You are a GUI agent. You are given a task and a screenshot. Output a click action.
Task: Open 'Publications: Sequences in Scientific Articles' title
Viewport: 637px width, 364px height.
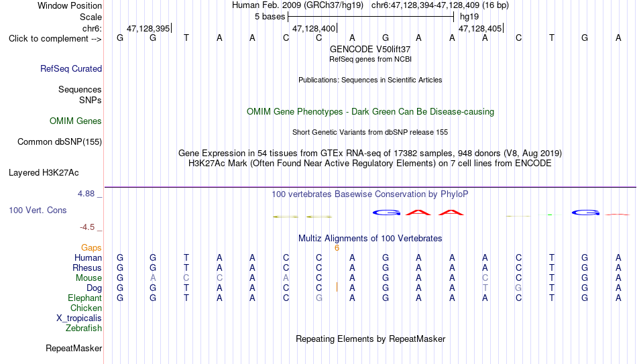click(x=370, y=80)
